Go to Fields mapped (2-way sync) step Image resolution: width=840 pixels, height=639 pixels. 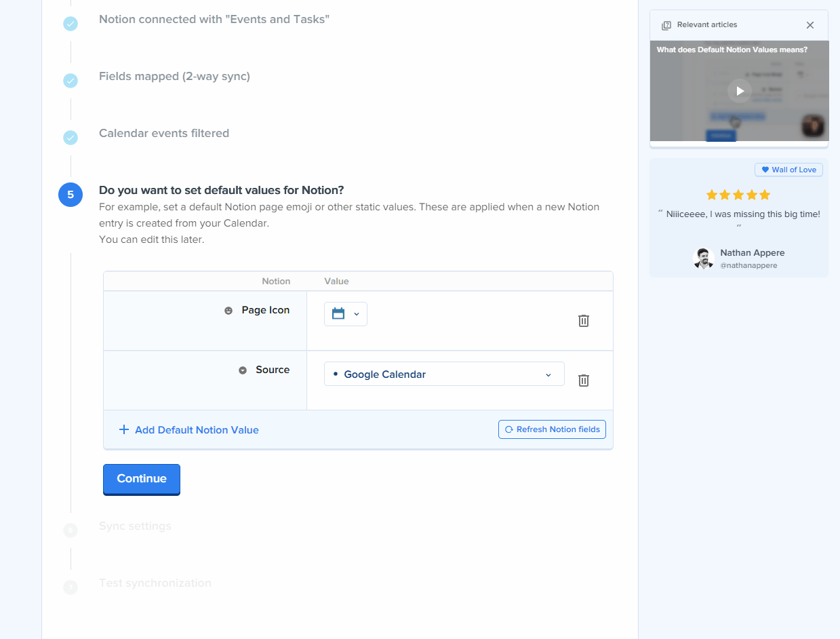pos(174,76)
